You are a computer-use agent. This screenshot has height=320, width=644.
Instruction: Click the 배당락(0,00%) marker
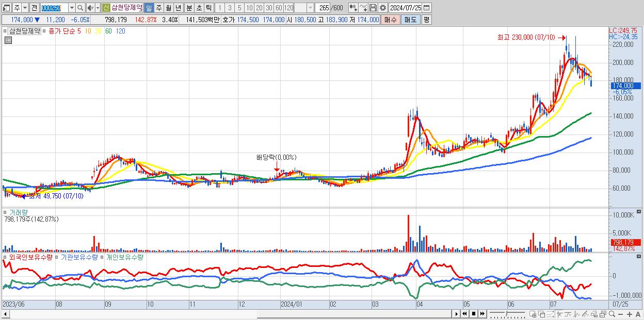pyautogui.click(x=277, y=157)
